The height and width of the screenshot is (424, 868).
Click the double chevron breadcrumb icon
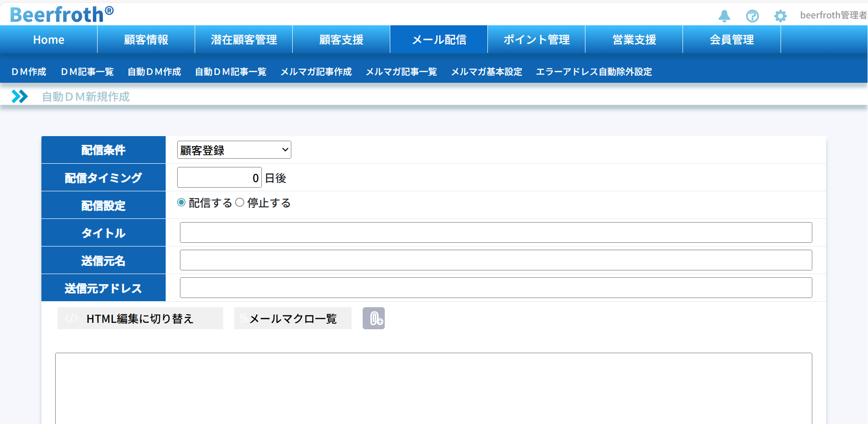(19, 97)
